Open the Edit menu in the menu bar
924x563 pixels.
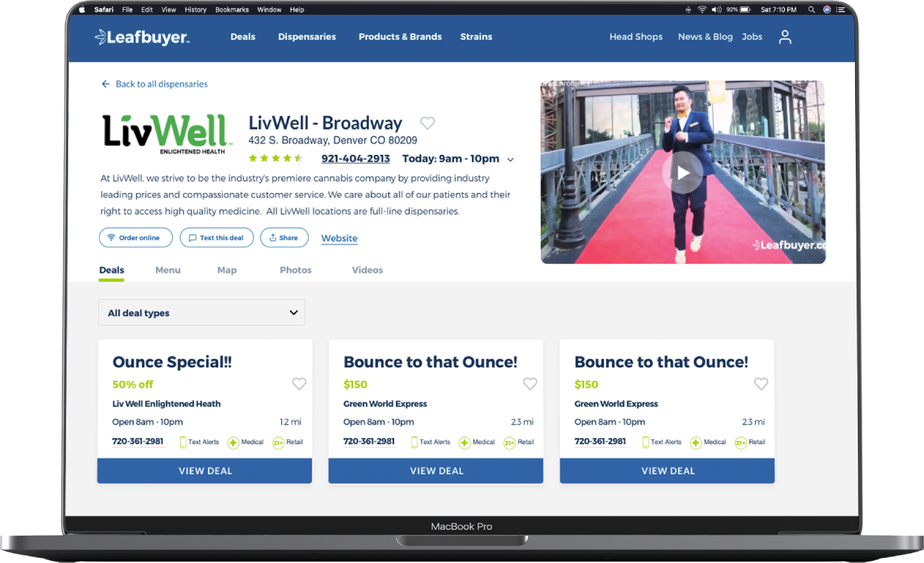click(147, 10)
